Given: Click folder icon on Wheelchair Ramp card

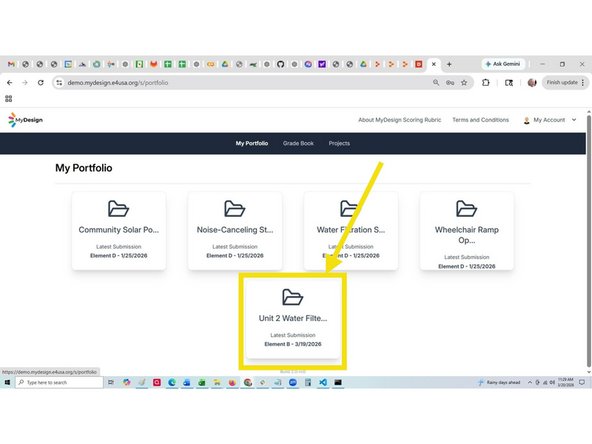Looking at the screenshot, I should click(x=467, y=208).
